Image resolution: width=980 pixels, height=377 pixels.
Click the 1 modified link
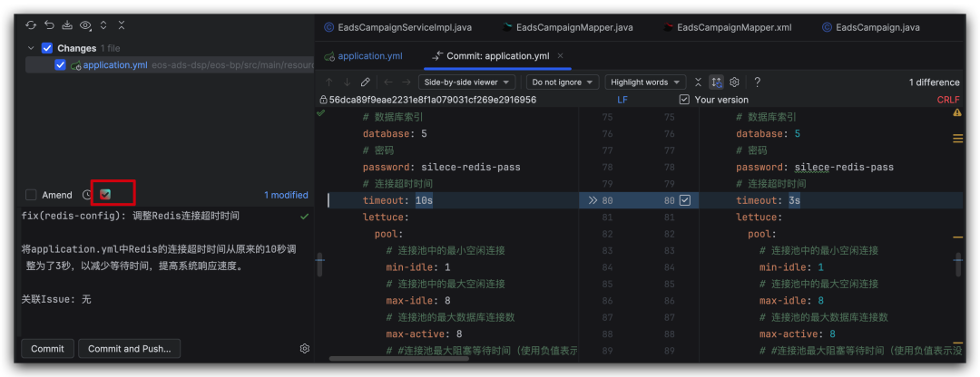click(286, 195)
